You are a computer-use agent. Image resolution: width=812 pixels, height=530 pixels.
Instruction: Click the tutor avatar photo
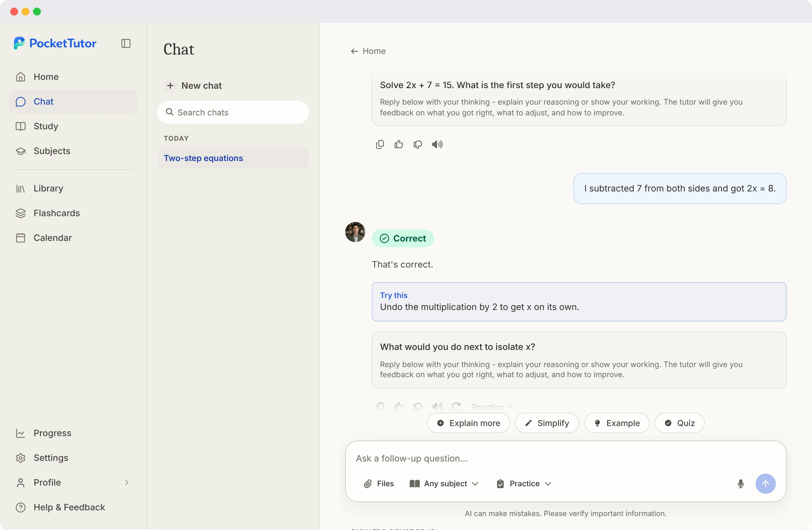[x=355, y=232]
